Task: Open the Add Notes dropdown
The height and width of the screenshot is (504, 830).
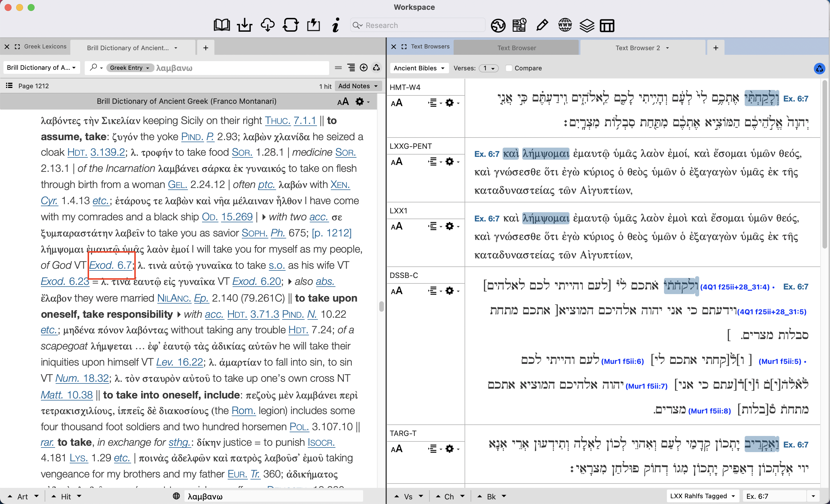Action: coord(358,86)
